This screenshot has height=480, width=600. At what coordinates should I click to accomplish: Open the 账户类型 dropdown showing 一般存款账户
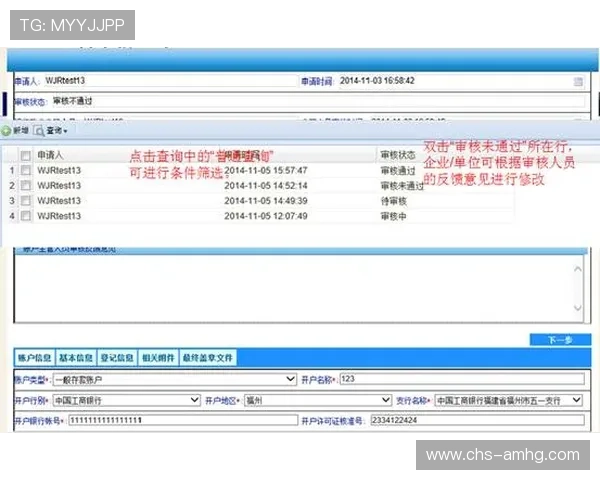click(175, 379)
